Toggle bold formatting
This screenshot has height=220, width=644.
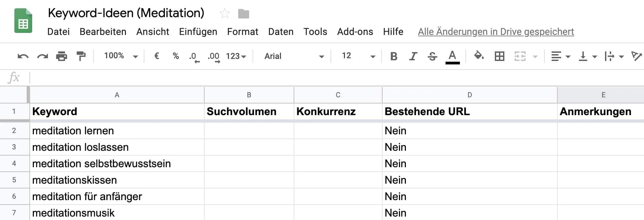(394, 56)
